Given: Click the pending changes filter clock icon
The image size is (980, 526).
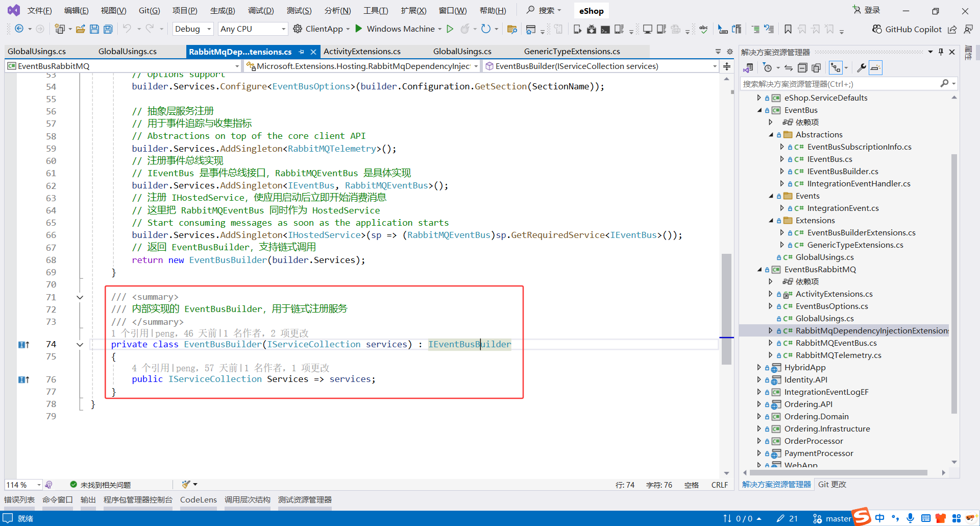Looking at the screenshot, I should [767, 68].
